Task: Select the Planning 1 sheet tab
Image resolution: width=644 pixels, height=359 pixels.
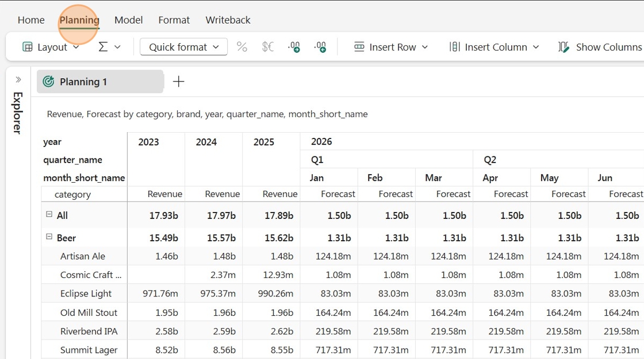Action: coord(100,82)
